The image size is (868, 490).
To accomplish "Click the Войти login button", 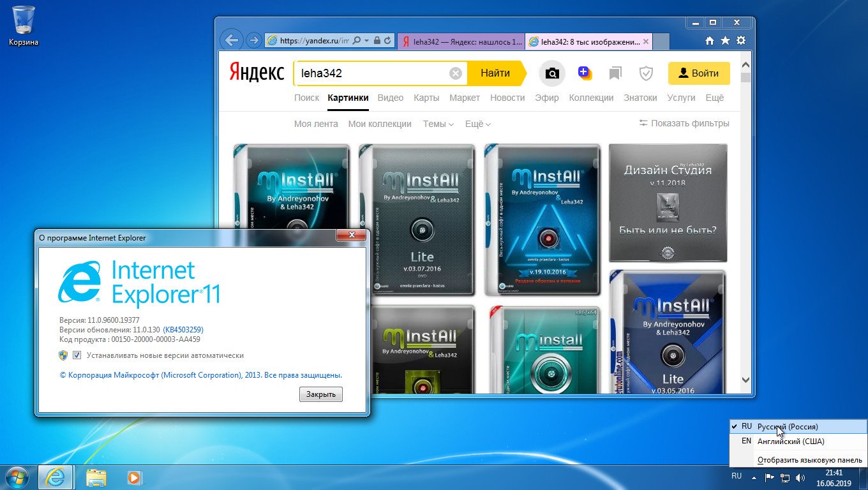I will click(x=699, y=73).
